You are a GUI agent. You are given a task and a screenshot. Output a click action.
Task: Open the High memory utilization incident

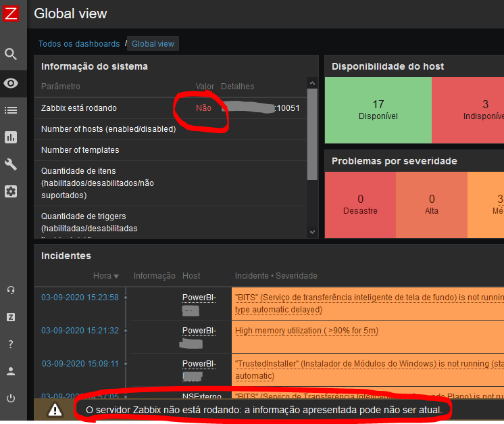pos(307,331)
